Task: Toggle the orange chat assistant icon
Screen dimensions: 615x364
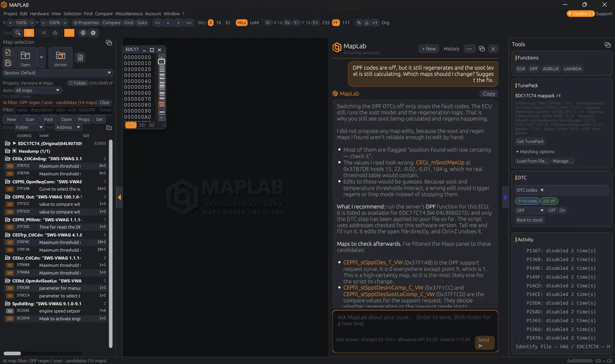Action: (x=69, y=33)
